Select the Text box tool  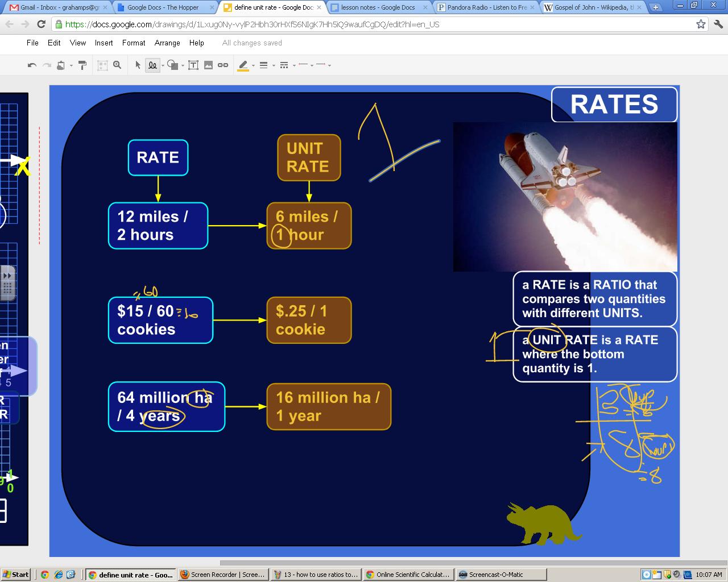pyautogui.click(x=193, y=65)
